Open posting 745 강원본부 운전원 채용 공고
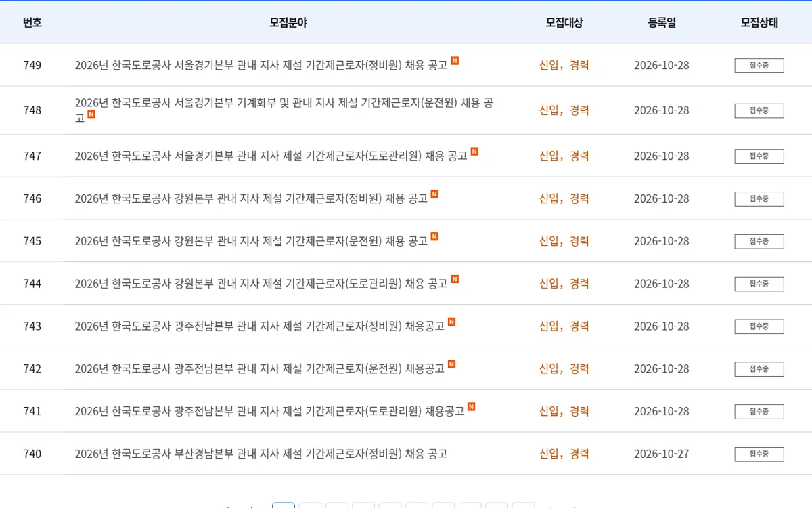 [x=251, y=241]
